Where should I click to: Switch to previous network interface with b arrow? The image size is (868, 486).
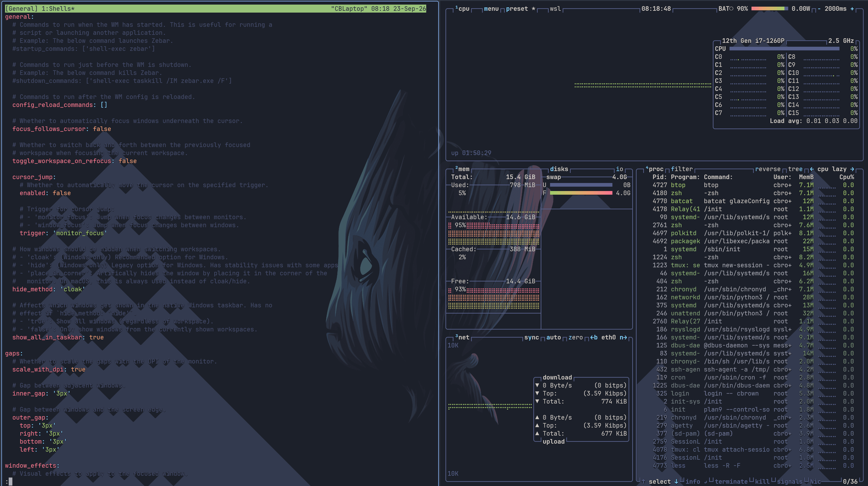tap(594, 337)
